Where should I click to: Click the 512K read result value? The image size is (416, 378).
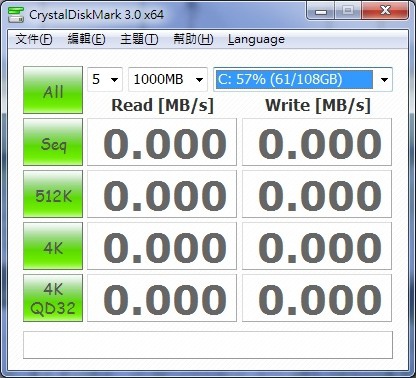pyautogui.click(x=162, y=194)
